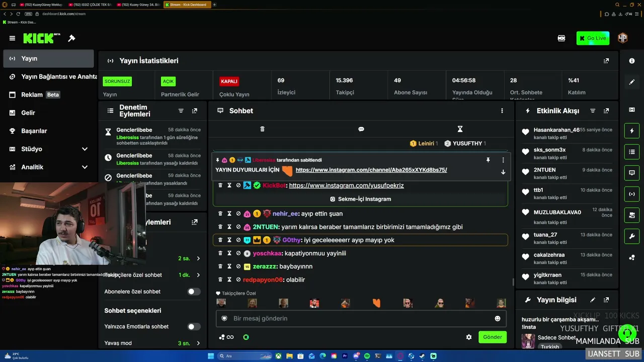Toggle the chat panel button in right toolbar
Screen dimensions: 644x362
point(632,173)
